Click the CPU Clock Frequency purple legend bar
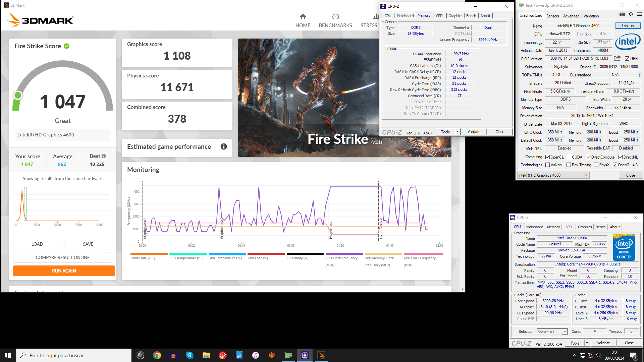 point(344,254)
